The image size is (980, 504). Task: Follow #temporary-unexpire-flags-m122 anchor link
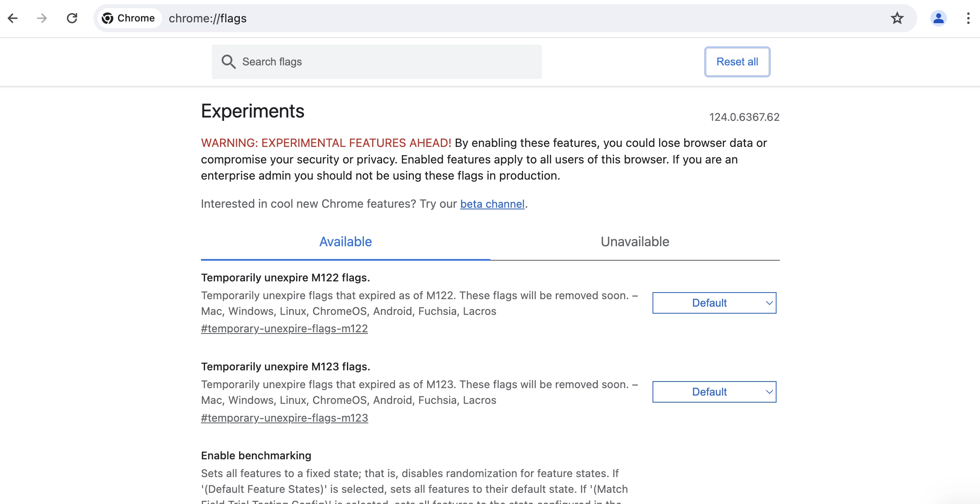point(284,329)
